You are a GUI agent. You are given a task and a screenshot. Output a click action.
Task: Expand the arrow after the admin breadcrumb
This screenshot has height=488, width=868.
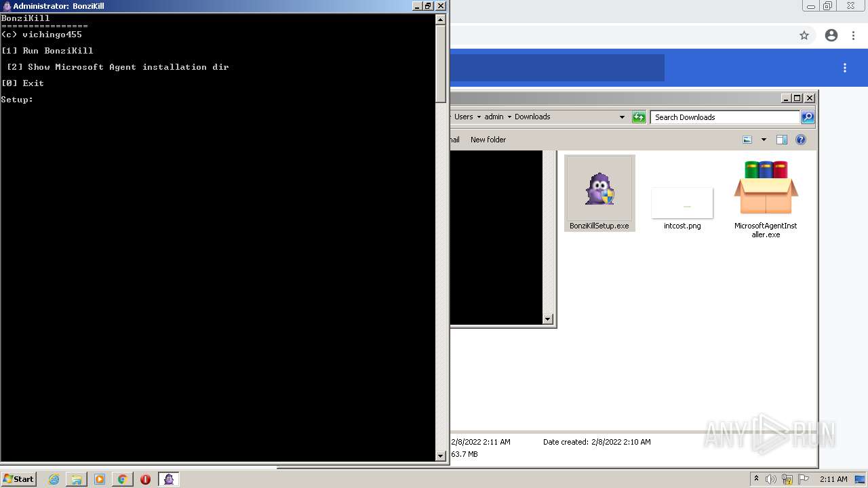pyautogui.click(x=509, y=117)
